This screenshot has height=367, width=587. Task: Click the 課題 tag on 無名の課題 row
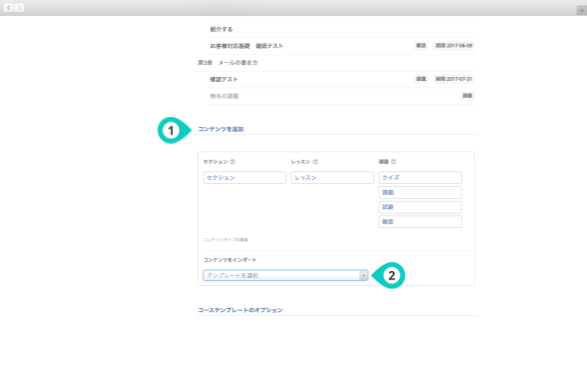point(467,96)
